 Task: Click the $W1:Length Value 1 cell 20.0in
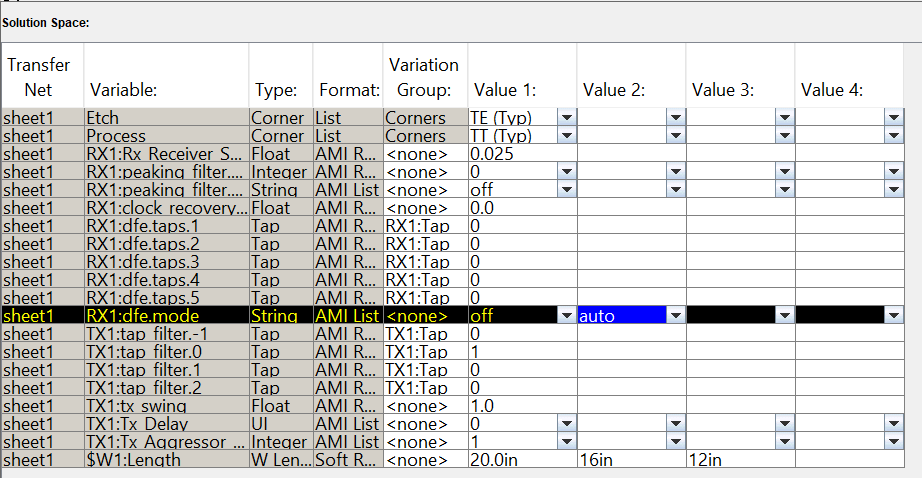pyautogui.click(x=521, y=460)
